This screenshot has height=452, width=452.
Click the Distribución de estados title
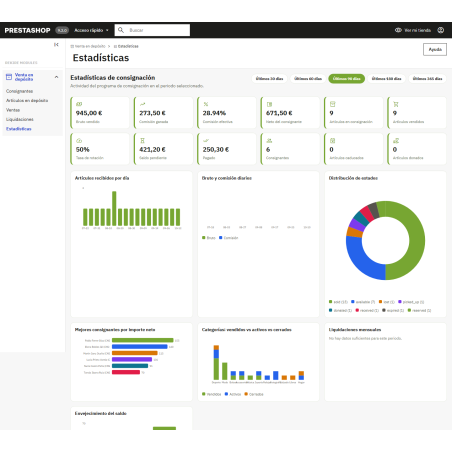[353, 178]
